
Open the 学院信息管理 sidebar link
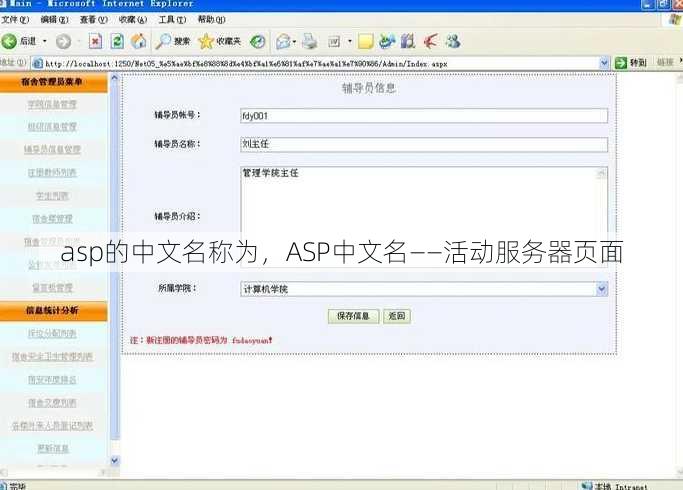point(52,105)
